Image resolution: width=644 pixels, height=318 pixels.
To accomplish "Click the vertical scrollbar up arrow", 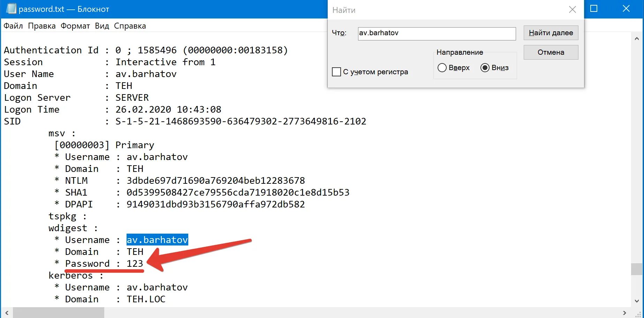I will [x=637, y=39].
